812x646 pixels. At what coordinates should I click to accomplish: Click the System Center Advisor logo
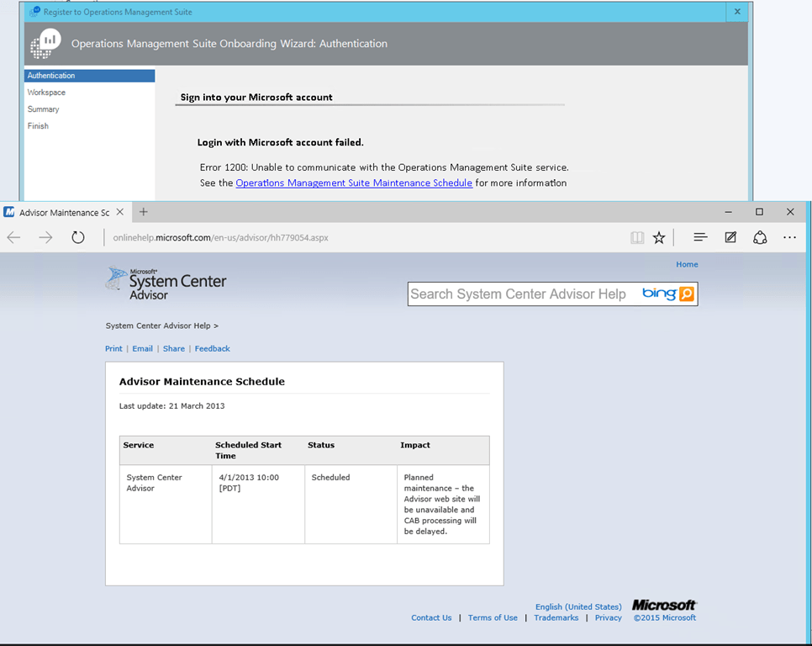point(166,283)
